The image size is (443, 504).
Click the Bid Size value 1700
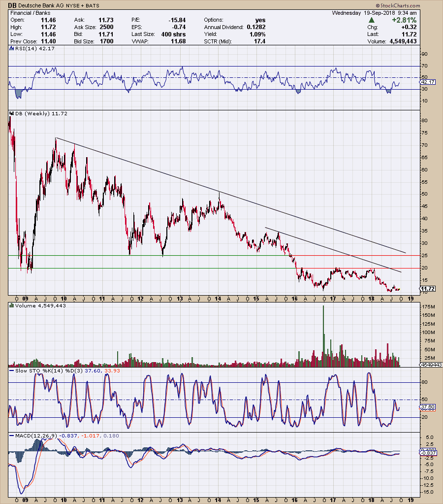click(x=107, y=41)
